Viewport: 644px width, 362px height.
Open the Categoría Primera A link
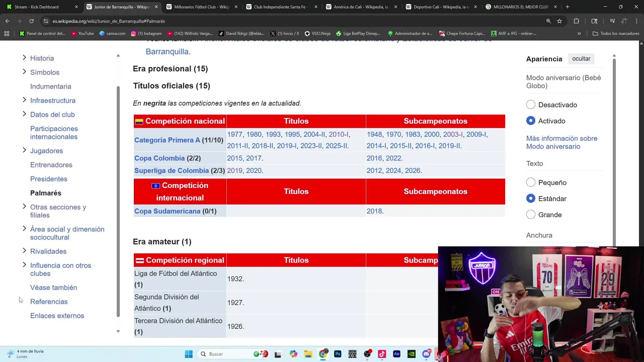coord(167,140)
